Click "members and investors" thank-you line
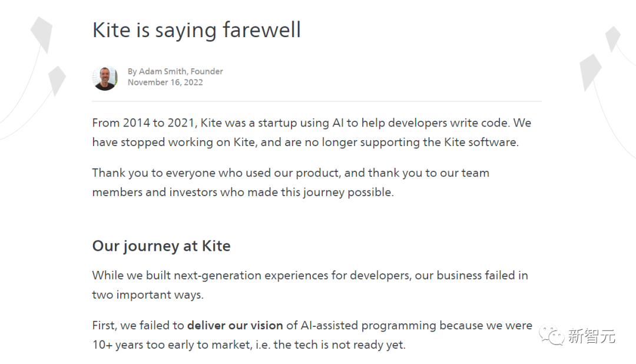 click(243, 192)
